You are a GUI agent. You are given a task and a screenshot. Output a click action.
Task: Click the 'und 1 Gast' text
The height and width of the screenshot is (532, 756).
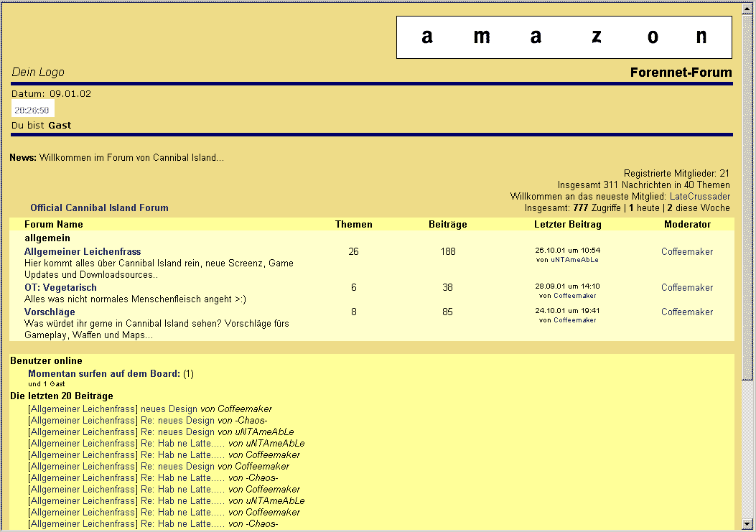point(46,384)
